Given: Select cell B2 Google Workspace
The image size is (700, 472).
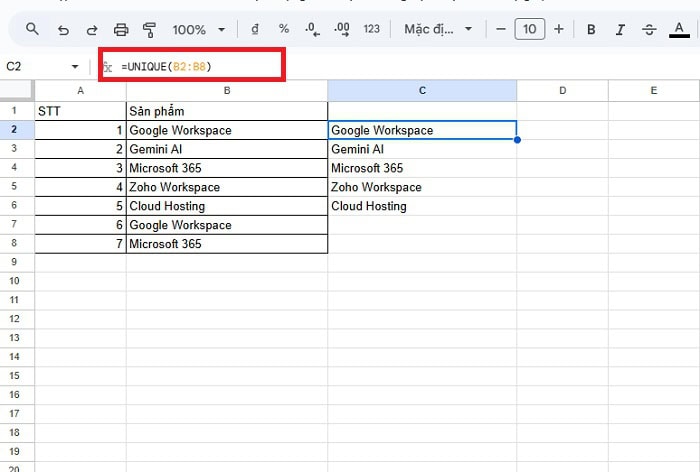Looking at the screenshot, I should (x=227, y=130).
